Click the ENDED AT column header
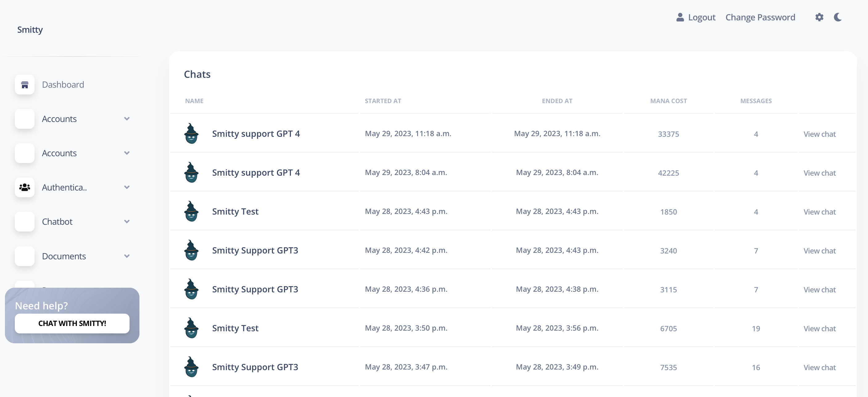 coord(557,101)
